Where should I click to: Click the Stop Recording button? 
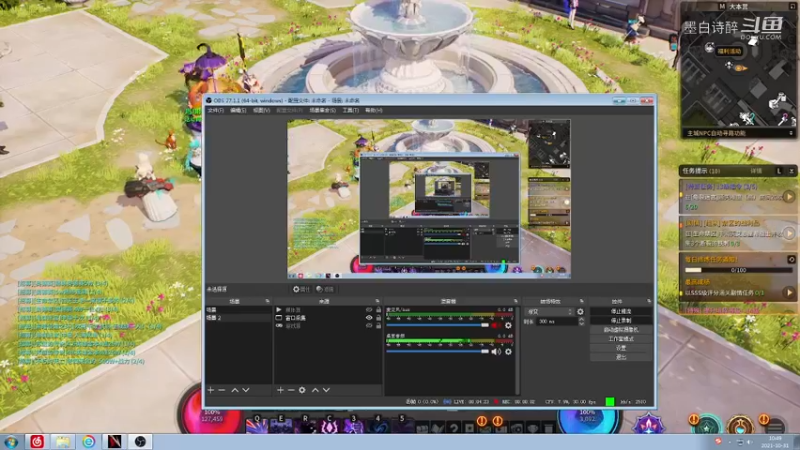pyautogui.click(x=621, y=320)
